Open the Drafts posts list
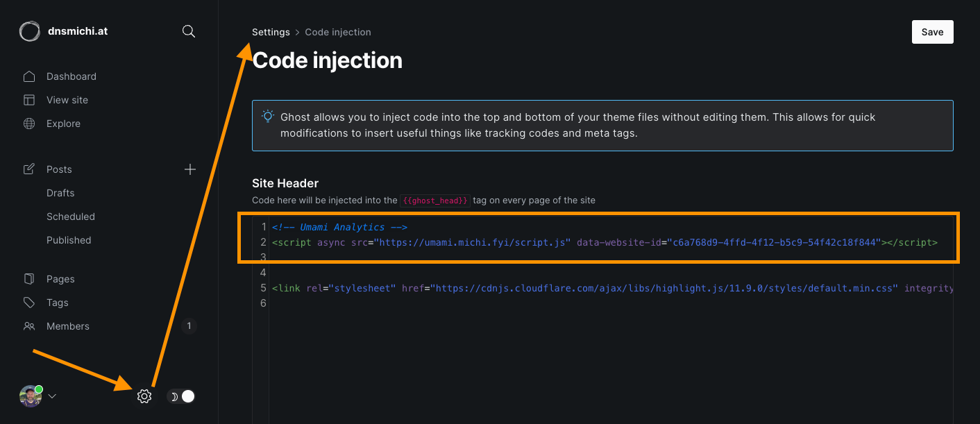 click(60, 193)
